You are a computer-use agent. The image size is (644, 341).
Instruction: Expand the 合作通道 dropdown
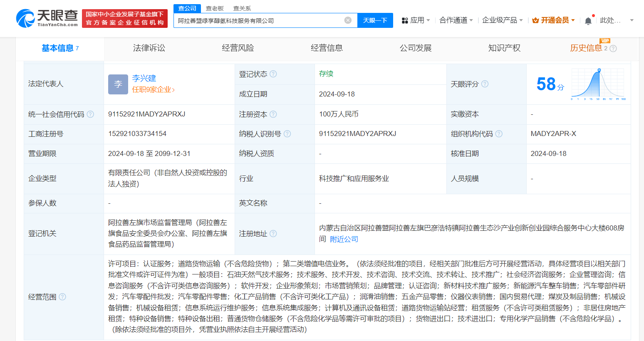click(x=456, y=20)
